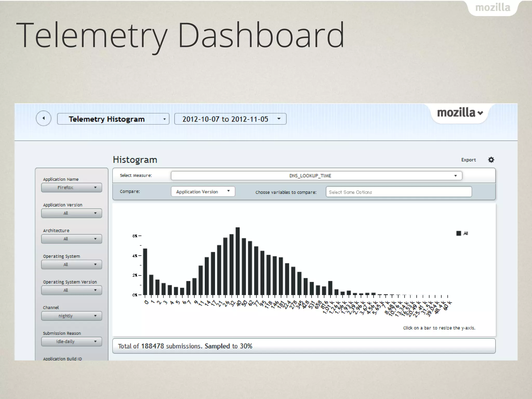Click the 'Click on a bar to resize' hint
The height and width of the screenshot is (399, 532).
coord(439,328)
